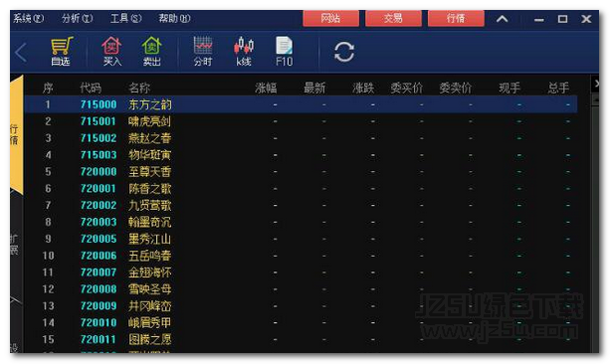Close the trading window

coord(586,19)
